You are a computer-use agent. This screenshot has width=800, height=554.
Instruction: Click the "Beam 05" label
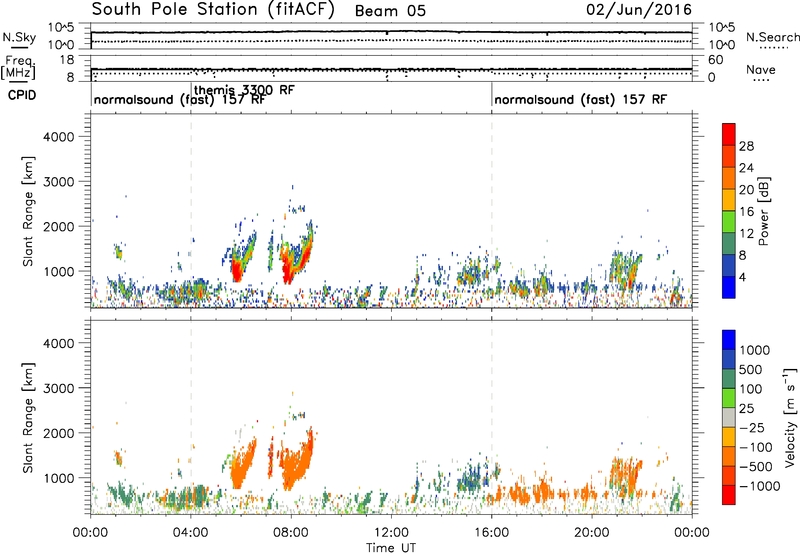tap(390, 11)
